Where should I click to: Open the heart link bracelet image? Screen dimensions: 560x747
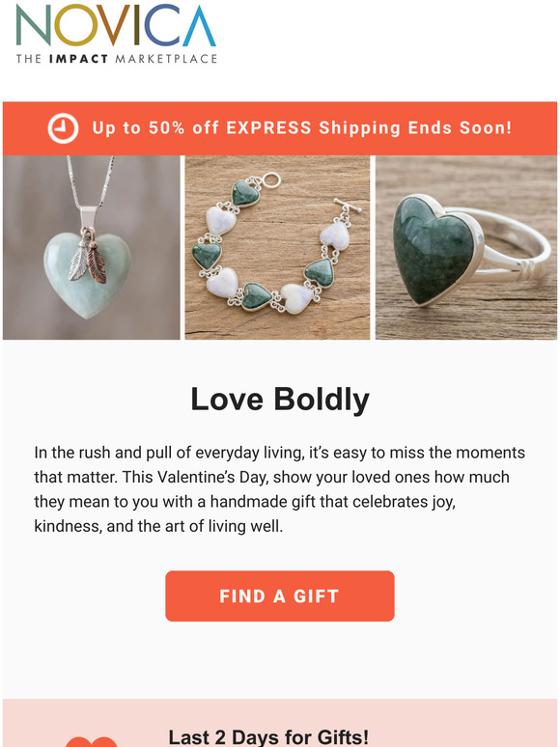click(277, 247)
